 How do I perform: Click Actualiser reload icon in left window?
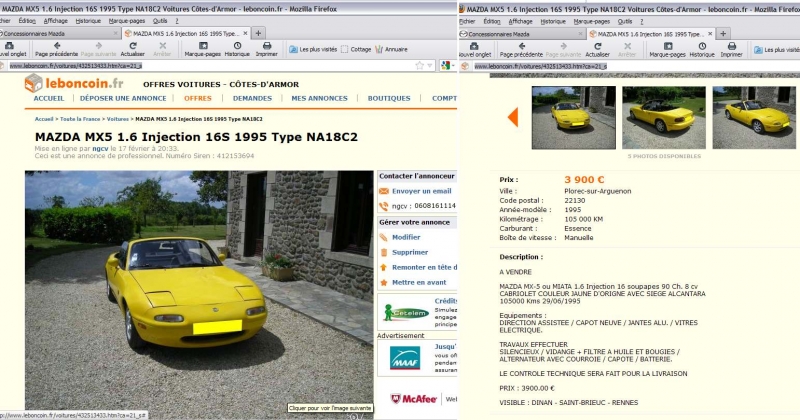[133, 46]
